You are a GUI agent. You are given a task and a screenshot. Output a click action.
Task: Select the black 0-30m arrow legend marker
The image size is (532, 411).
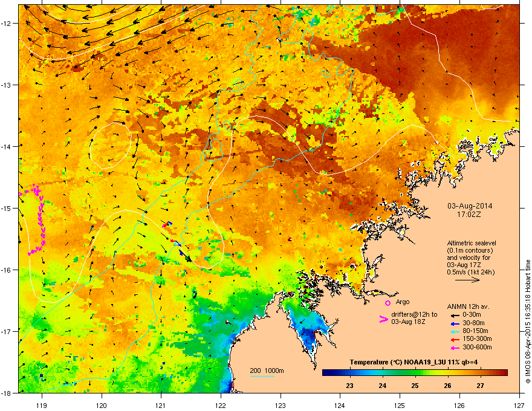[455, 315]
